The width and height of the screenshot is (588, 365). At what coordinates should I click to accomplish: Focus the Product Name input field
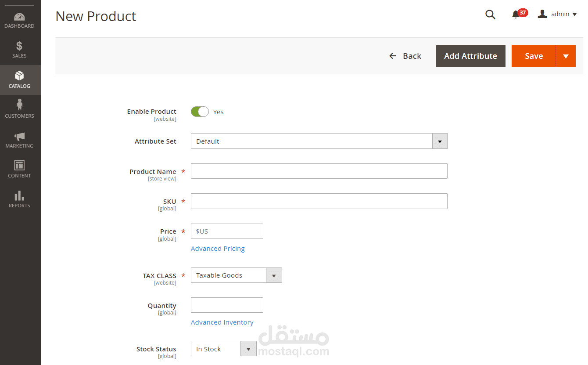(319, 171)
